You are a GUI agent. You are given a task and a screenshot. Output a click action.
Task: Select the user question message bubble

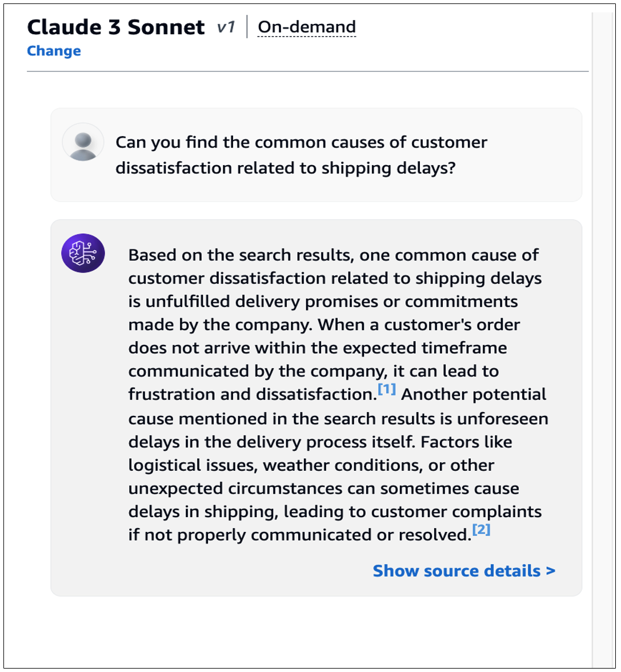point(316,155)
